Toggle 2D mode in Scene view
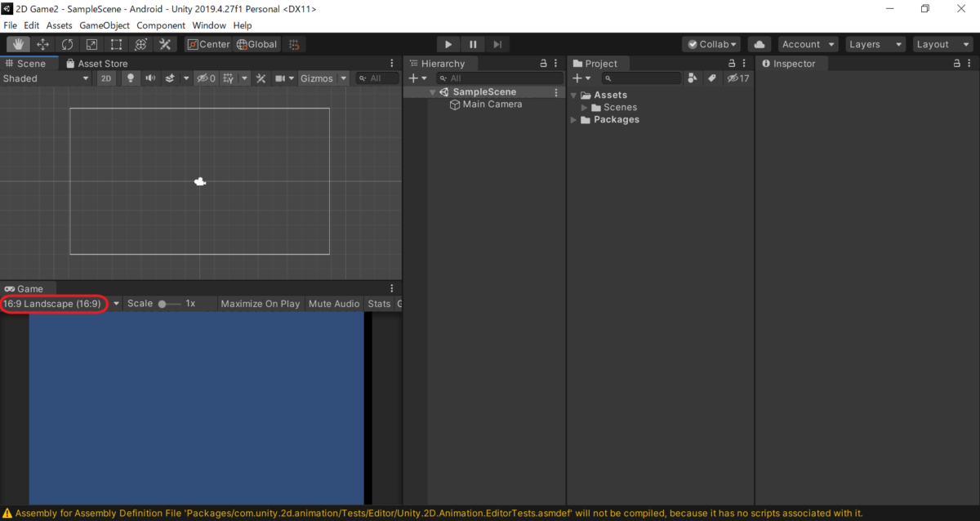980x521 pixels. tap(106, 78)
